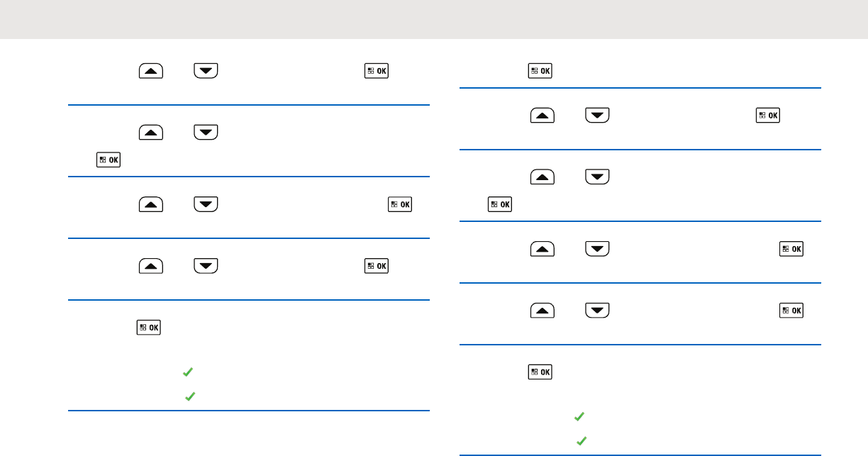Click the lower green checkmark in the left column

(190, 398)
